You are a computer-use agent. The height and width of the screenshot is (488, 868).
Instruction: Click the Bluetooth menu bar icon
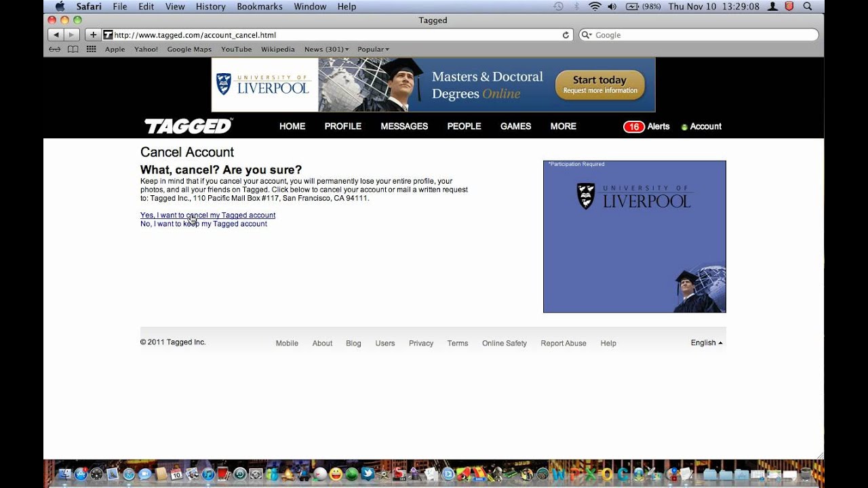577,6
